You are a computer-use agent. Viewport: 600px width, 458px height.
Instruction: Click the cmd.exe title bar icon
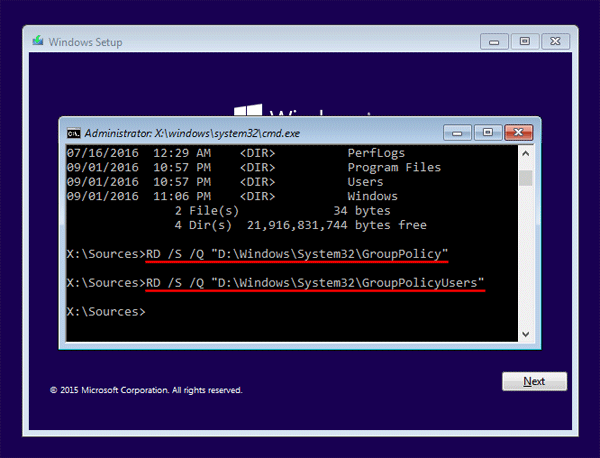coord(73,133)
